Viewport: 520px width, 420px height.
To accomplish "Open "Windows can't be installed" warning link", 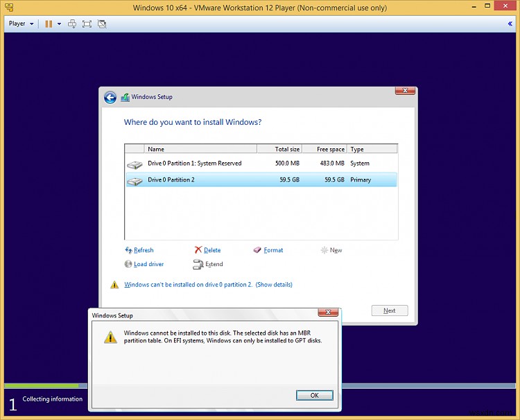I will 188,285.
